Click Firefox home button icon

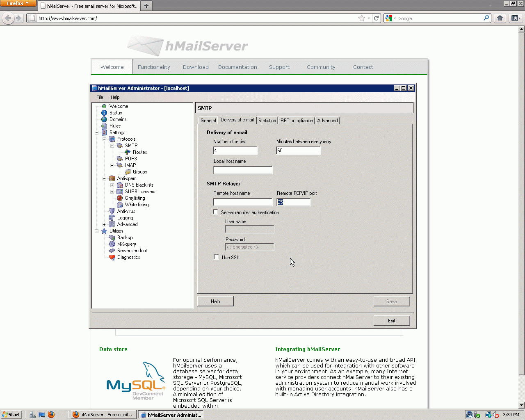click(x=500, y=18)
